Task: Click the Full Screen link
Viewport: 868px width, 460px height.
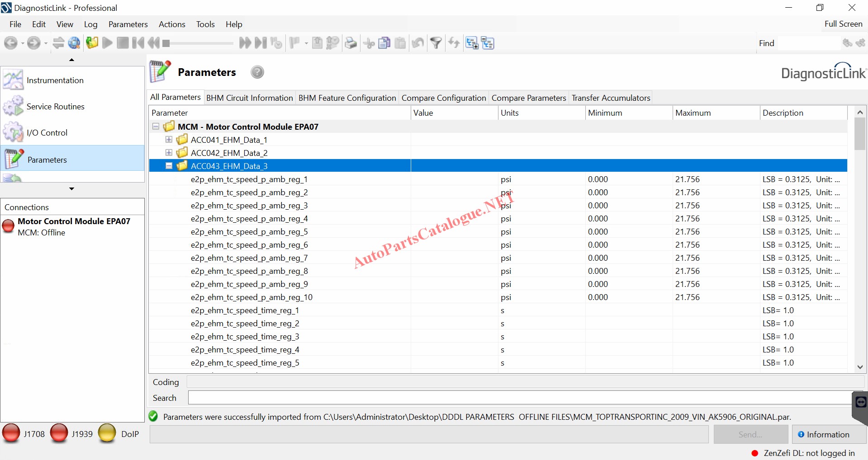Action: pyautogui.click(x=843, y=24)
